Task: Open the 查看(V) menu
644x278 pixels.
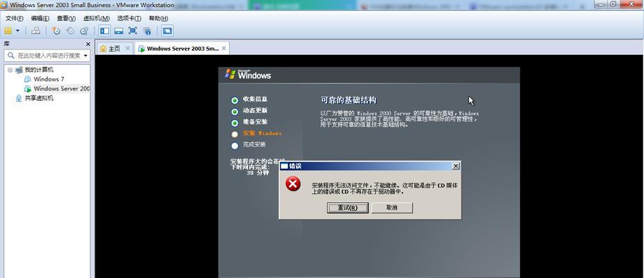Action: click(66, 19)
